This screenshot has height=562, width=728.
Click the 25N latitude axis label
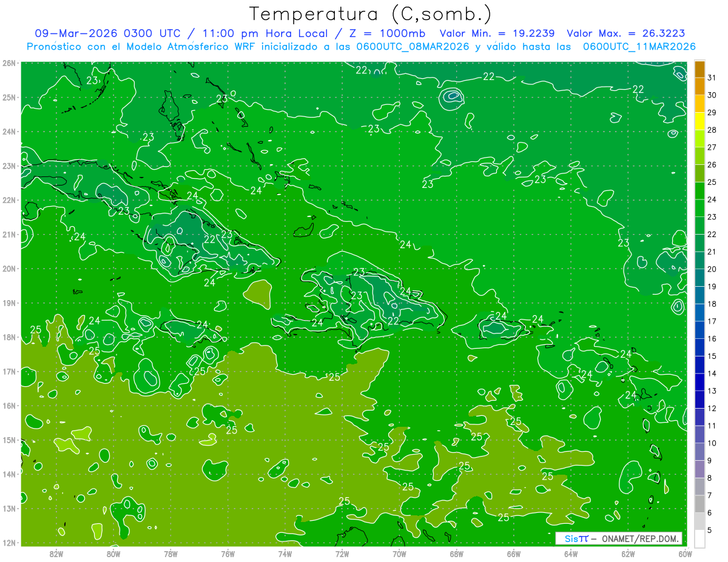(9, 98)
